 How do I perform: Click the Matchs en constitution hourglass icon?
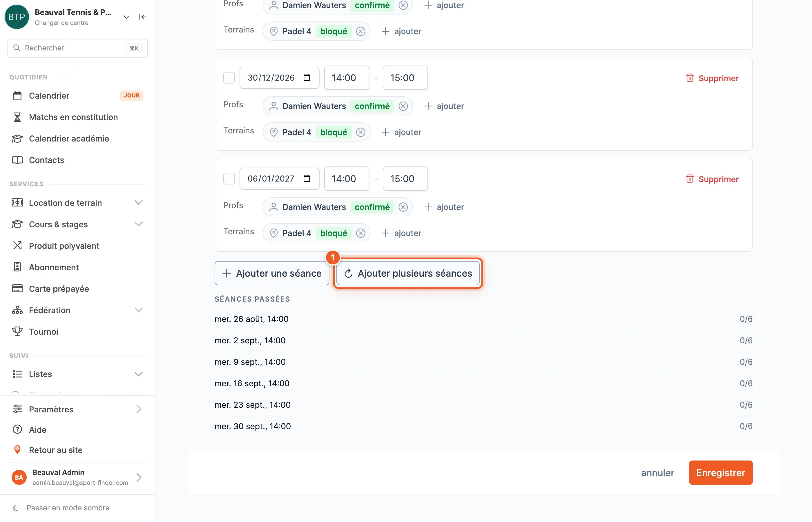pos(17,117)
